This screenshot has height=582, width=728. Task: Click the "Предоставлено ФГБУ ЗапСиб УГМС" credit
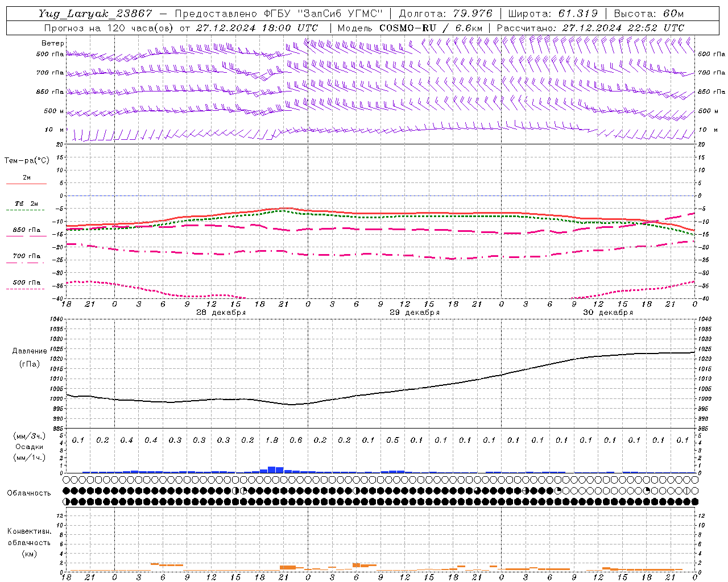[x=279, y=14]
